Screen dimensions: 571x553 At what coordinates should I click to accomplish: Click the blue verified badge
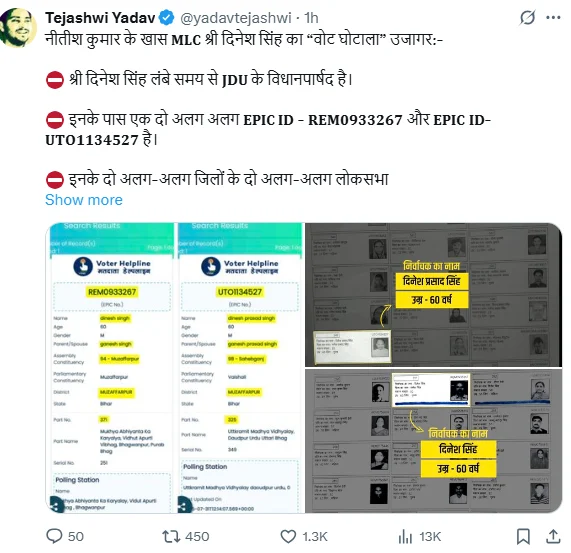pos(167,18)
